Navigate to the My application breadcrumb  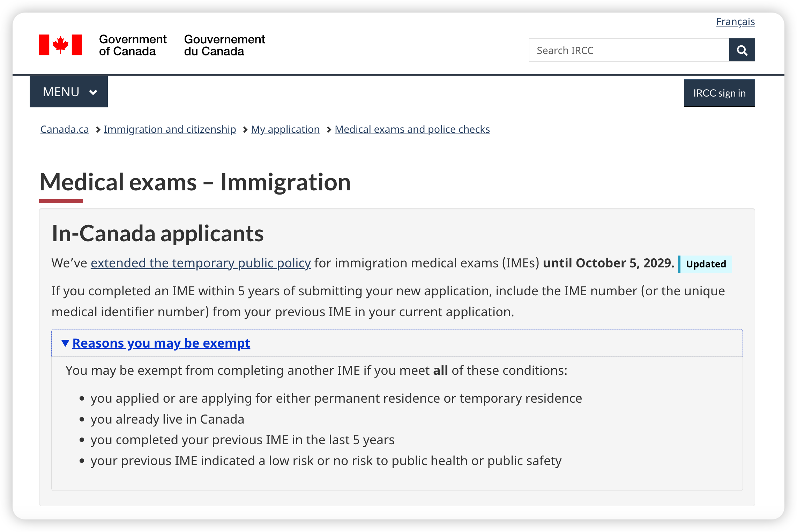point(285,129)
